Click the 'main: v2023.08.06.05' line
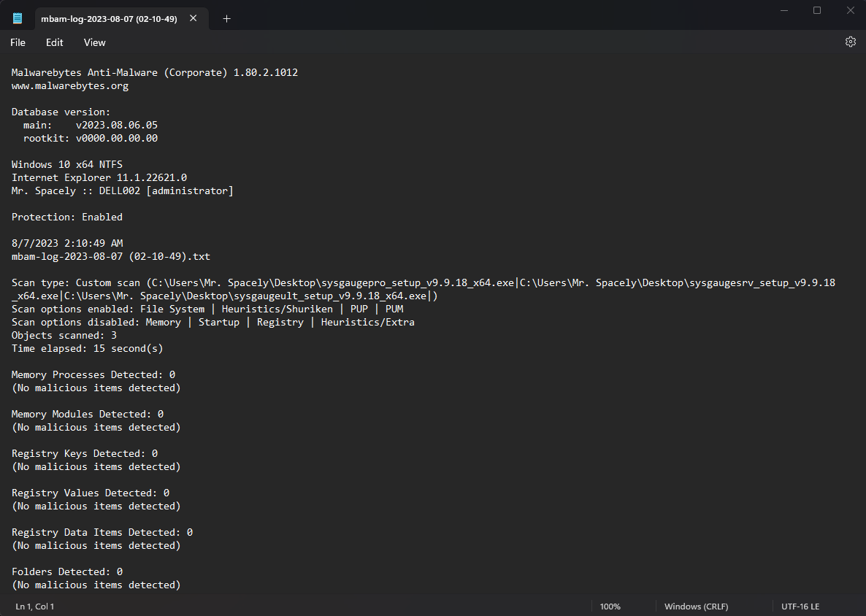The width and height of the screenshot is (866, 616). [90, 125]
